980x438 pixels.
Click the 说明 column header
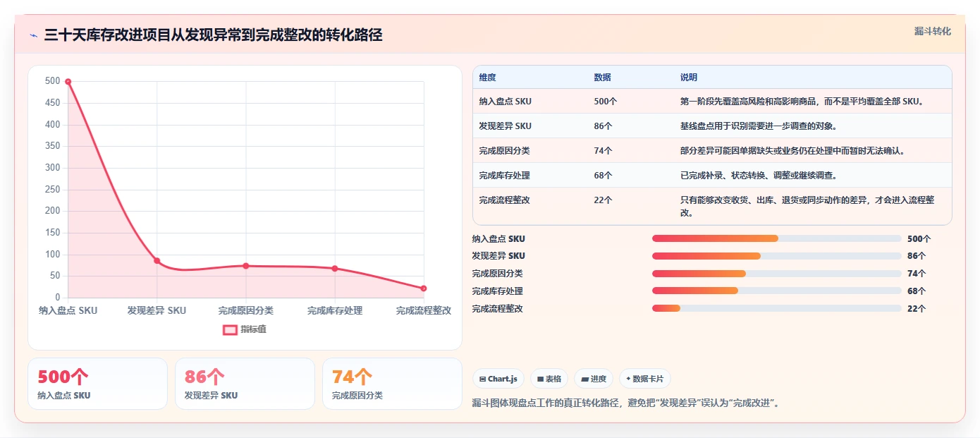[688, 78]
